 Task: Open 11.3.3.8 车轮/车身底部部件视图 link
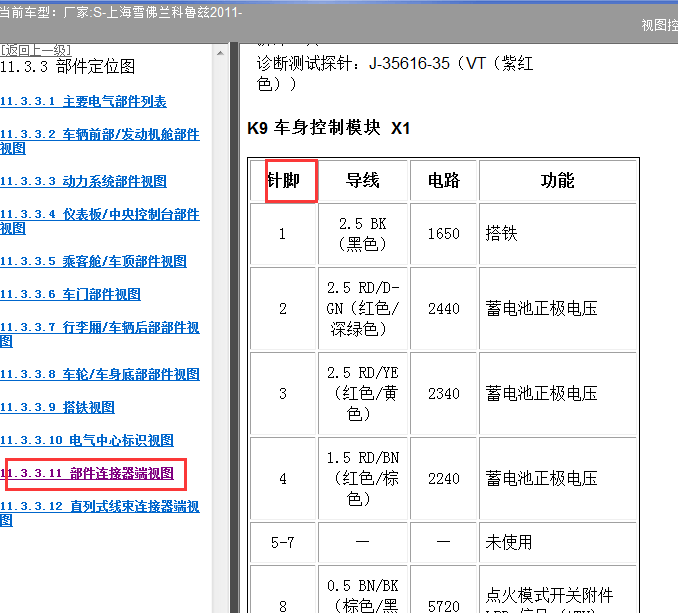point(100,374)
